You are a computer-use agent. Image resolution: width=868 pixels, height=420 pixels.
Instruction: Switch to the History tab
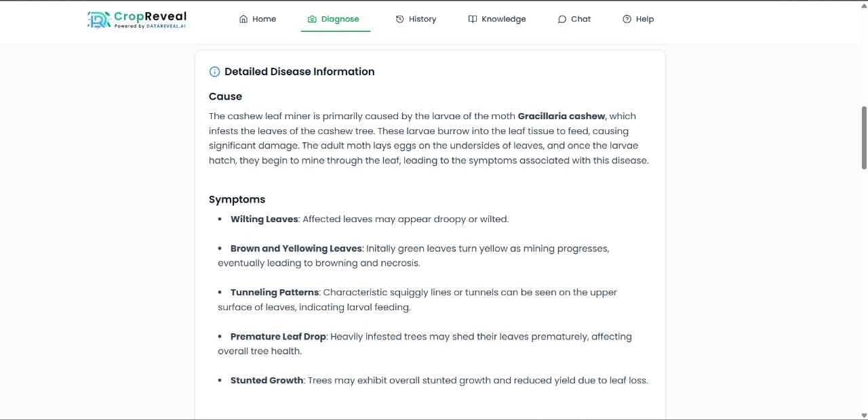coord(422,19)
